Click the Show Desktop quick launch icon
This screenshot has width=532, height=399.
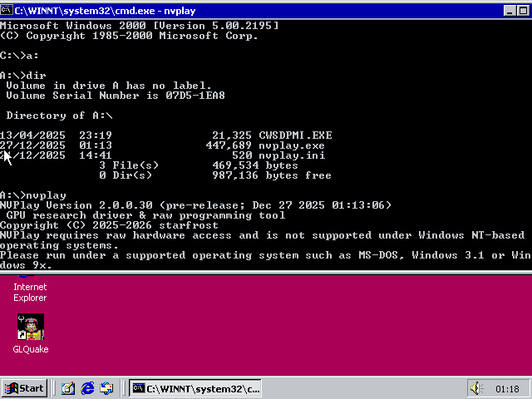(67, 388)
